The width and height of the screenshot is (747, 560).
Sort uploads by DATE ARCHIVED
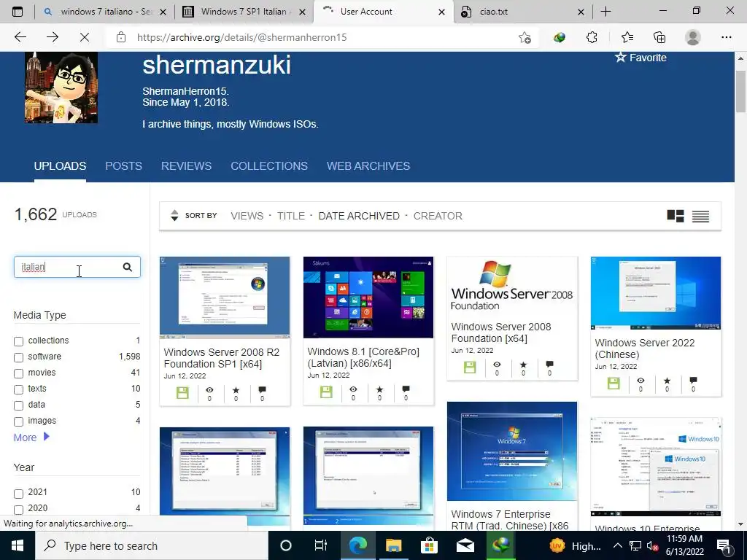coord(359,216)
